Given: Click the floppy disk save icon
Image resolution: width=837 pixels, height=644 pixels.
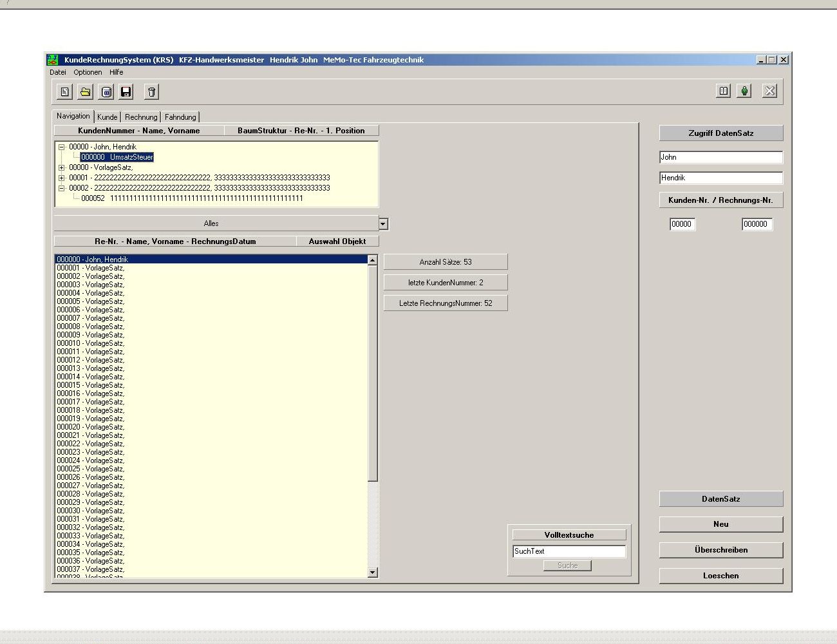Looking at the screenshot, I should click(x=126, y=91).
